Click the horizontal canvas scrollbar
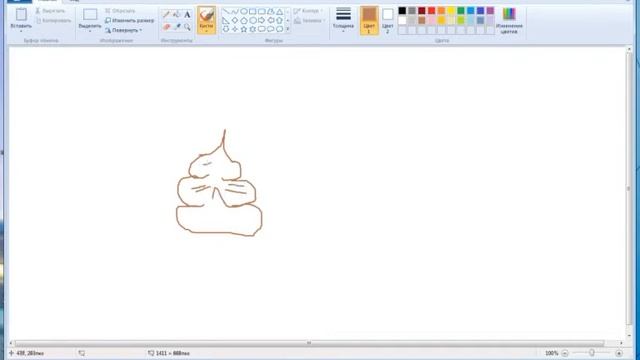The image size is (640, 360). tap(309, 343)
